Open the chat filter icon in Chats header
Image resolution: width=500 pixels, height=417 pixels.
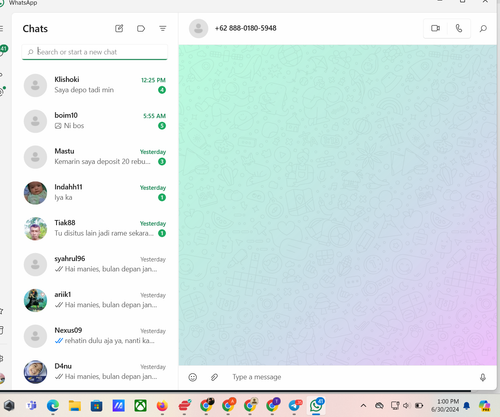click(x=163, y=29)
